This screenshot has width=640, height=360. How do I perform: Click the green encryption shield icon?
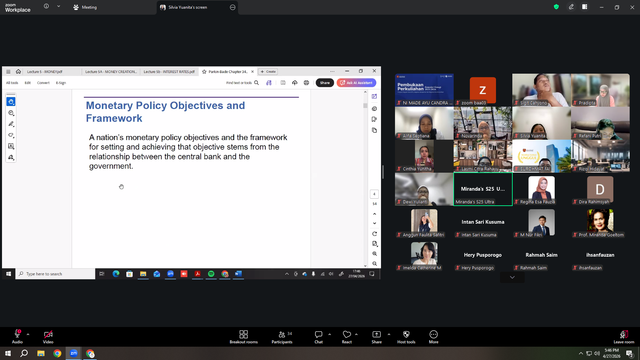pyautogui.click(x=556, y=7)
